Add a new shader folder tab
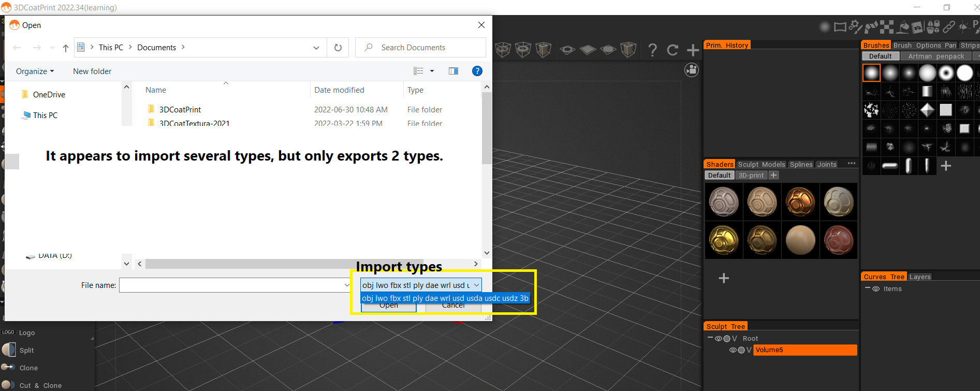Viewport: 980px width, 391px height. 773,175
